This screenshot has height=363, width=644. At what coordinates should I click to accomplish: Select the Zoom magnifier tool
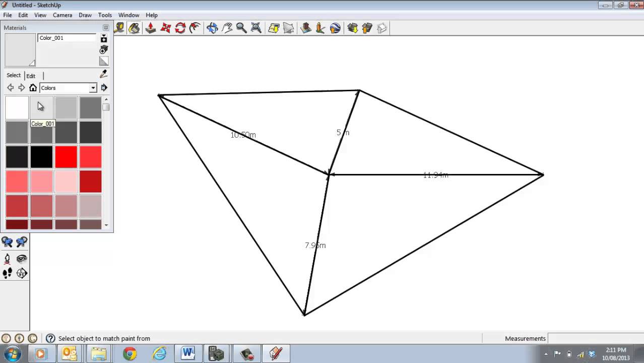[x=241, y=28]
